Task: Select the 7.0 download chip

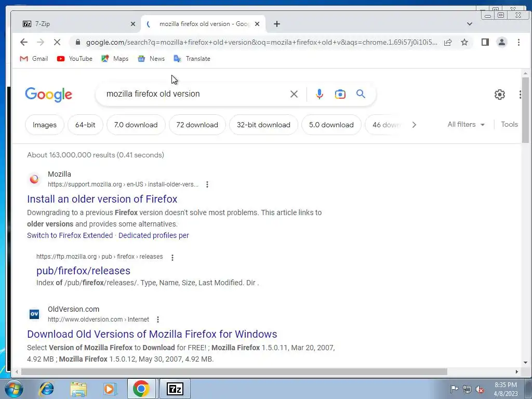Action: point(136,125)
